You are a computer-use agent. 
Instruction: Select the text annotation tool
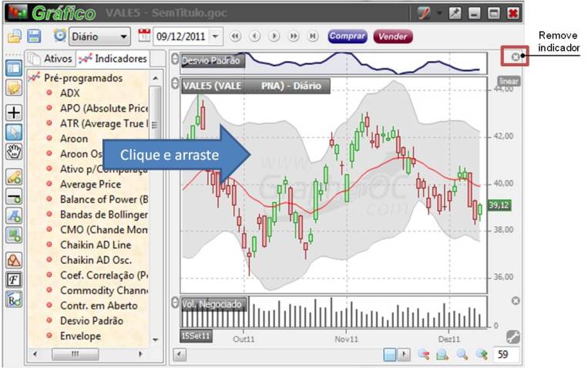14,216
